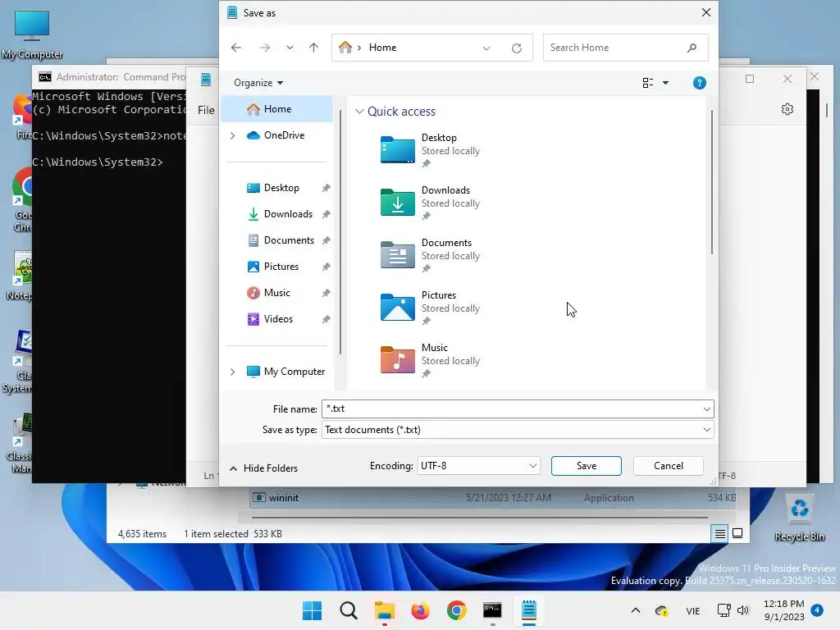The width and height of the screenshot is (840, 630).
Task: Expand the OneDrive tree node
Action: [232, 135]
